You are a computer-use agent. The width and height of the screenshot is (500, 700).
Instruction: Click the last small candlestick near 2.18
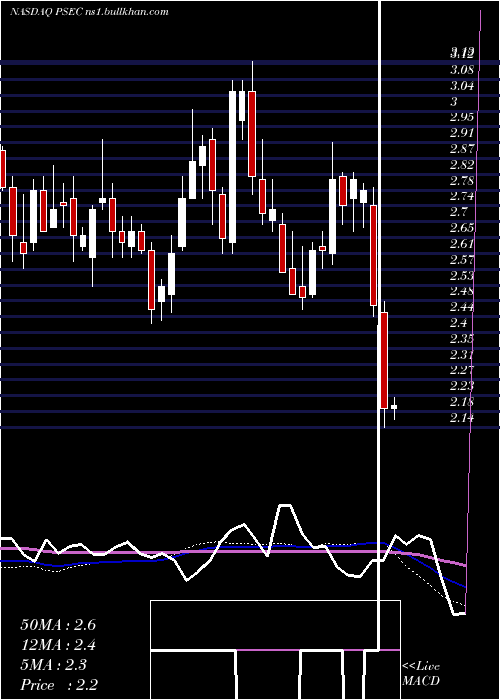(x=394, y=408)
